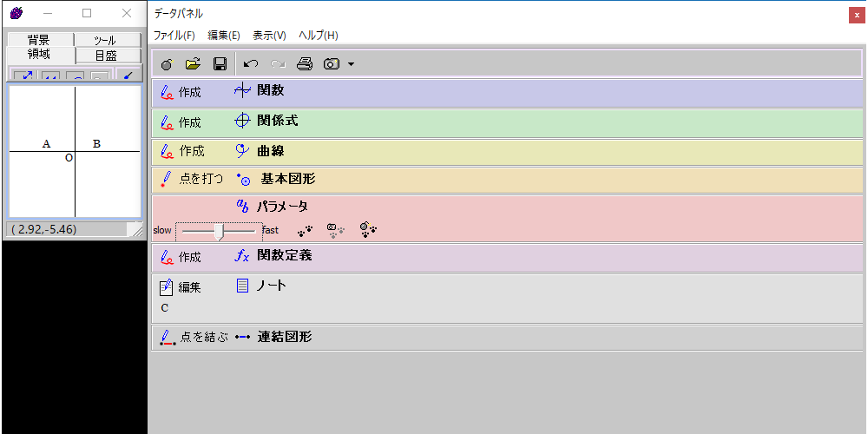The width and height of the screenshot is (868, 434).
Task: Switch to the 背景 tab
Action: [38, 40]
